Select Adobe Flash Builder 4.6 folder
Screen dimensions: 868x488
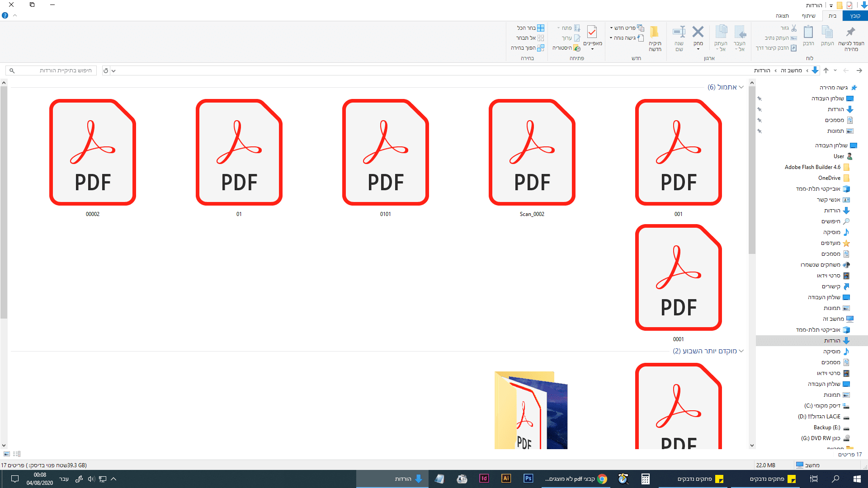(x=812, y=167)
